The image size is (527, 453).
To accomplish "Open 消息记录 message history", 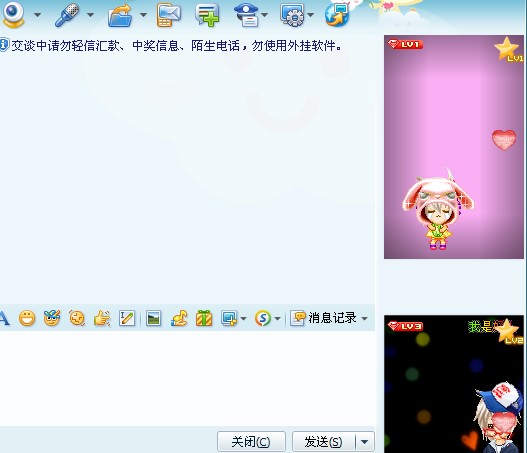I will tap(323, 318).
